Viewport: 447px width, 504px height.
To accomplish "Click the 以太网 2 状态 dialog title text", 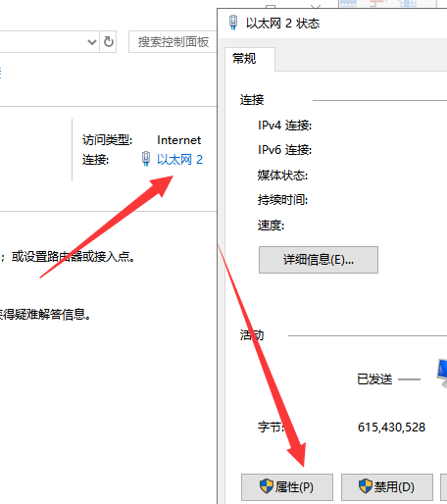I will [x=282, y=24].
